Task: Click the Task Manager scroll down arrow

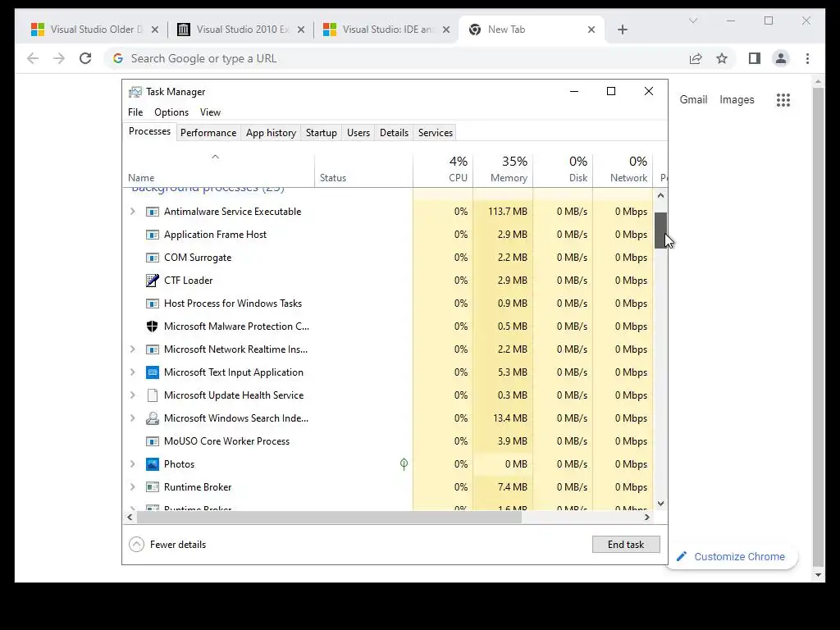Action: click(x=660, y=504)
